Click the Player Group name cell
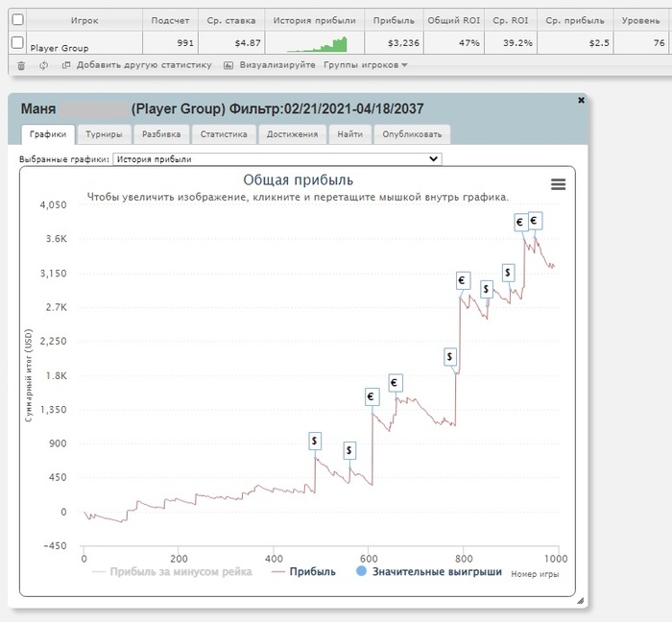672x622 pixels. [x=60, y=48]
